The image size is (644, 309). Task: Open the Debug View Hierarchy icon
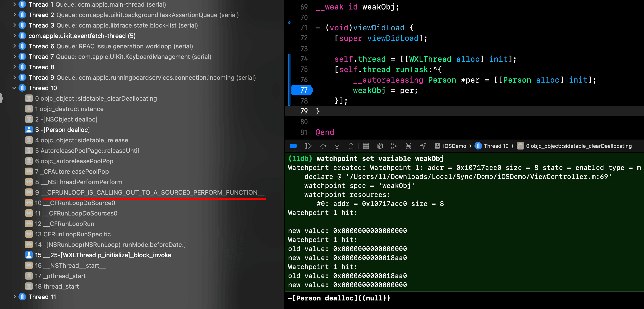380,146
